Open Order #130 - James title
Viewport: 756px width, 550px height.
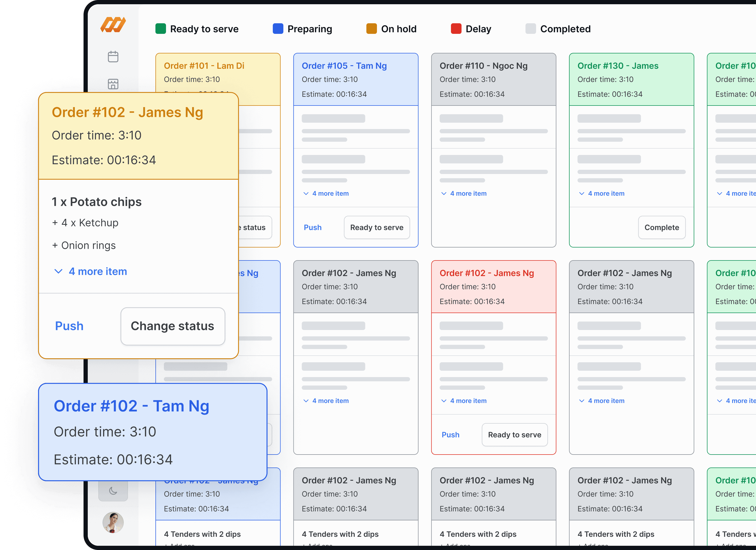(x=618, y=66)
